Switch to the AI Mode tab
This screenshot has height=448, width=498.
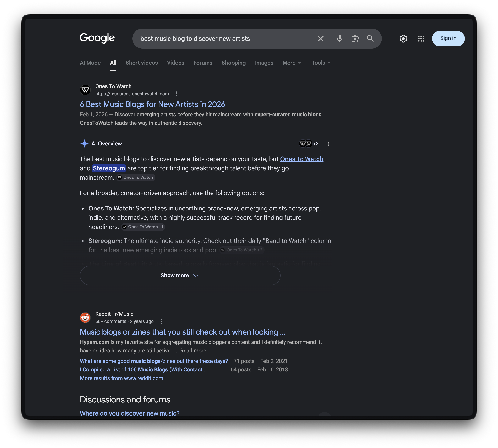tap(90, 63)
